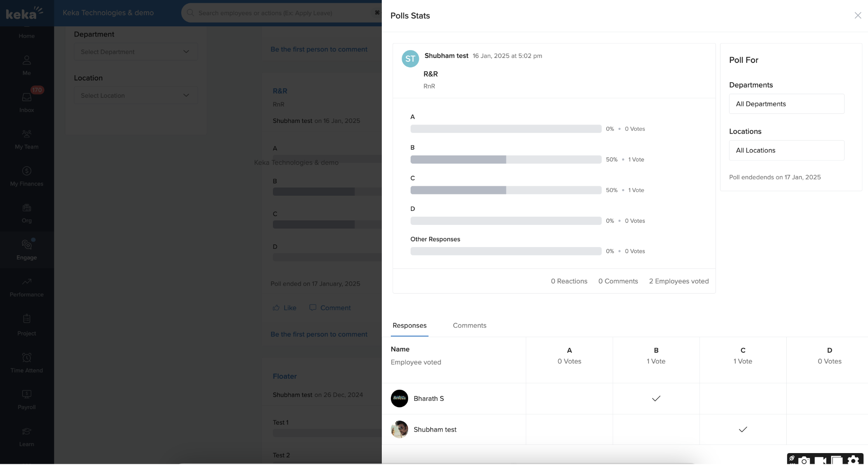Open the Floater poll title link
The width and height of the screenshot is (868, 465).
click(x=284, y=376)
